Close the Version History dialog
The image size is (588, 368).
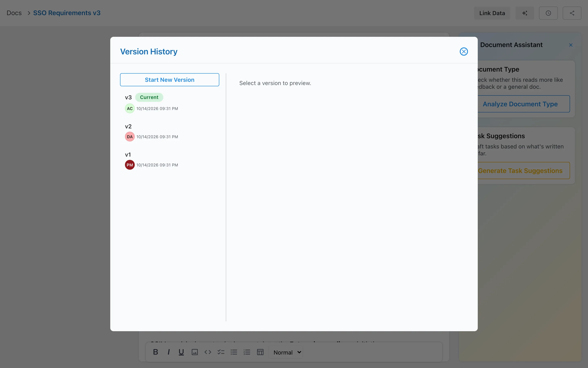[464, 51]
